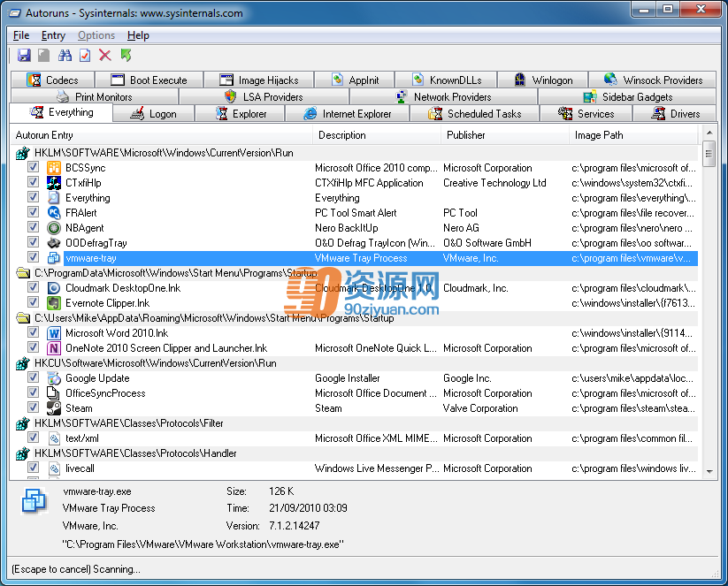This screenshot has width=728, height=586.
Task: Click the NBAgent entry icon
Action: point(54,228)
